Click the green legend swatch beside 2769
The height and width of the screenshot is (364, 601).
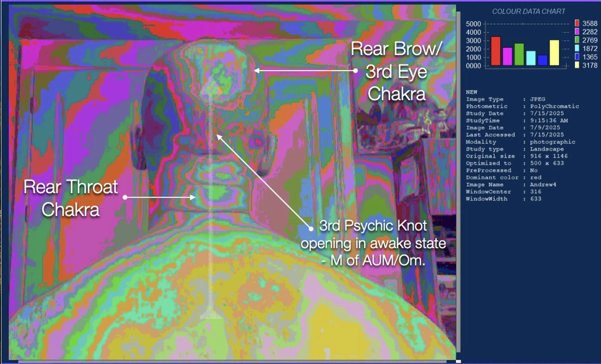[x=577, y=40]
